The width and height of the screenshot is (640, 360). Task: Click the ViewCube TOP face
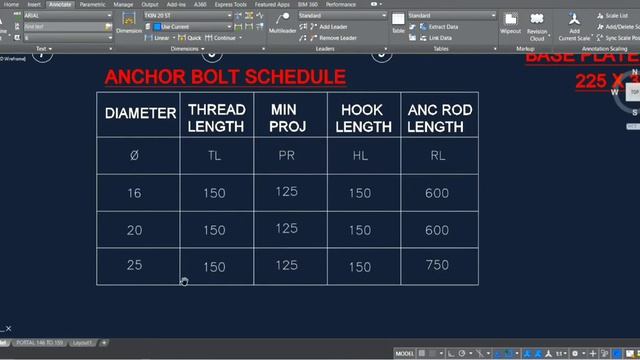pyautogui.click(x=634, y=92)
